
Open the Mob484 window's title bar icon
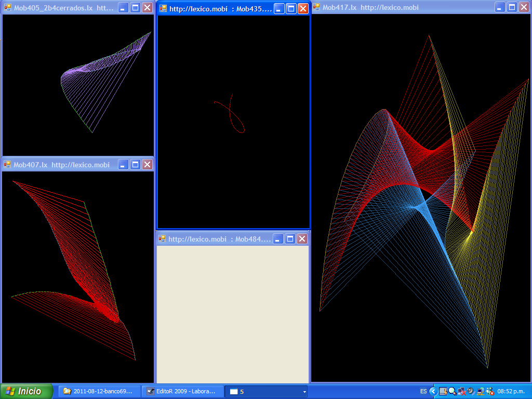click(162, 239)
